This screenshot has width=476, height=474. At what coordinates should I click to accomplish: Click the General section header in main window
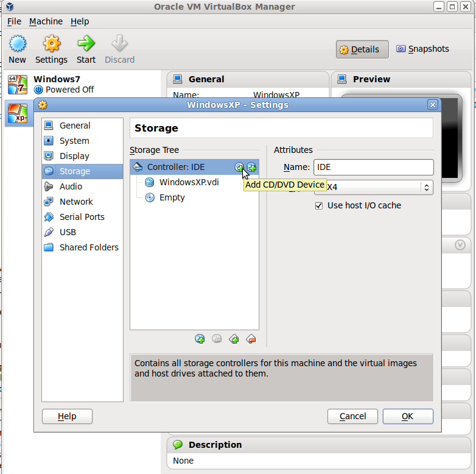click(x=248, y=79)
